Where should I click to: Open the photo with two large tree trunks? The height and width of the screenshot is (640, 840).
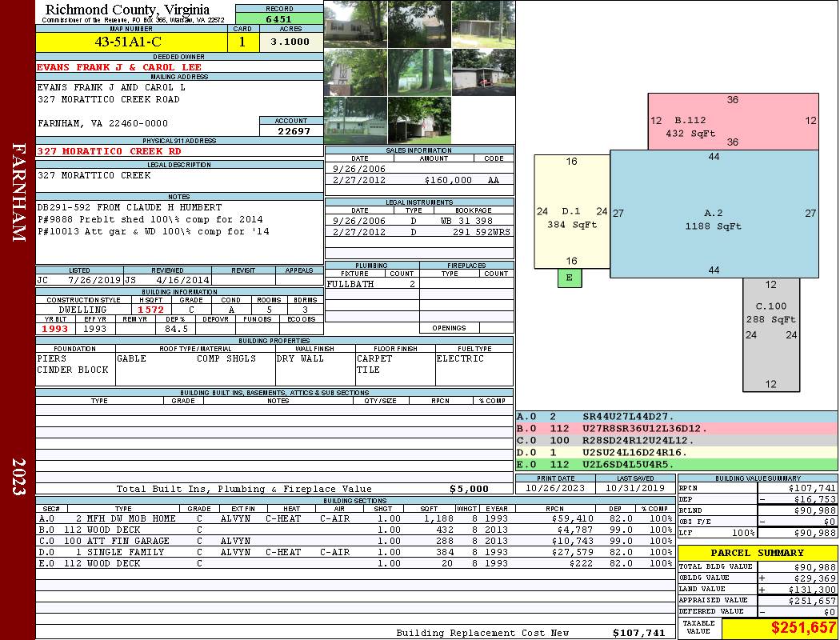pyautogui.click(x=419, y=72)
